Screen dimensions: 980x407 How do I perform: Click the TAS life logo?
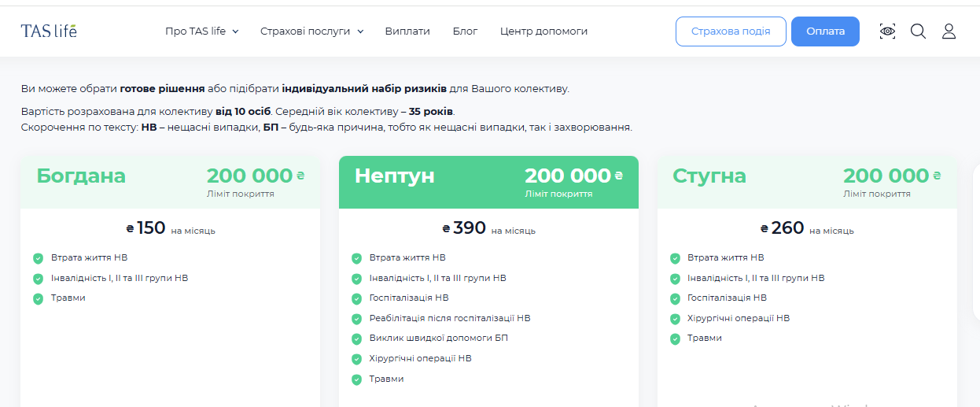[x=49, y=31]
